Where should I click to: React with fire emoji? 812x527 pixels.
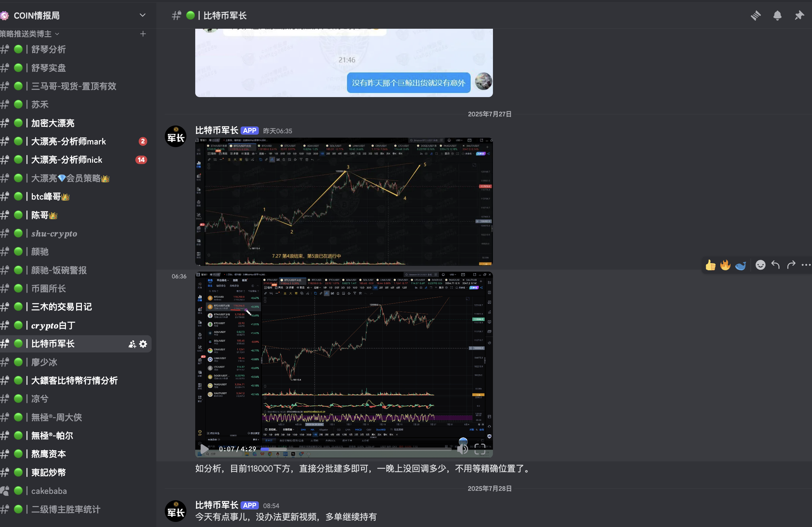click(x=725, y=265)
